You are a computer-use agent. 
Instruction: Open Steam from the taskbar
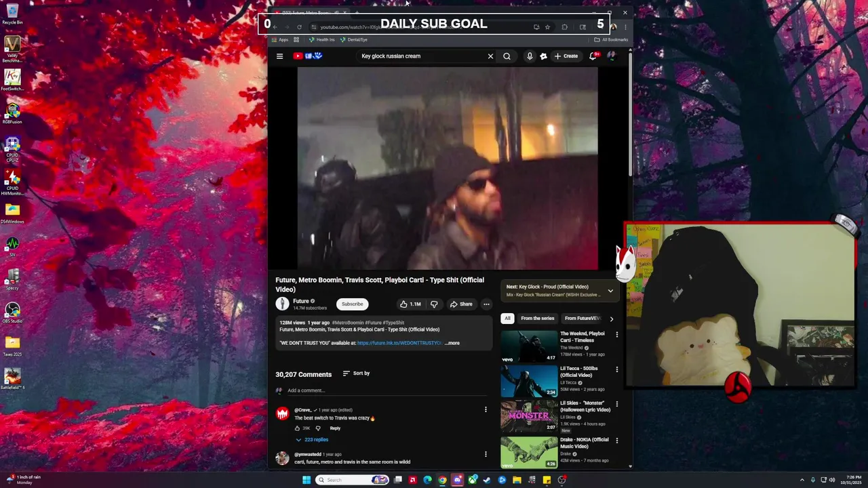(487, 480)
